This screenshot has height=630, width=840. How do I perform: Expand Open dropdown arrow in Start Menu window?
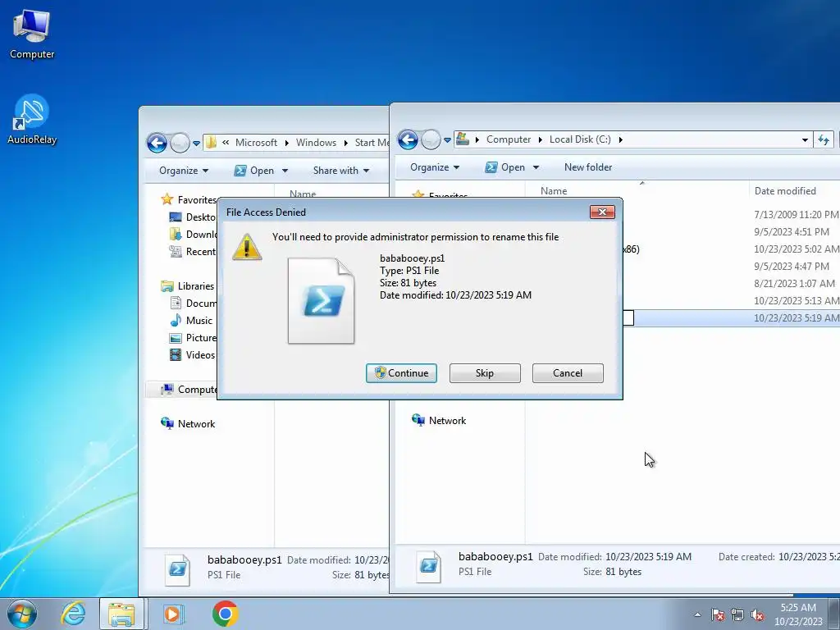pyautogui.click(x=285, y=171)
